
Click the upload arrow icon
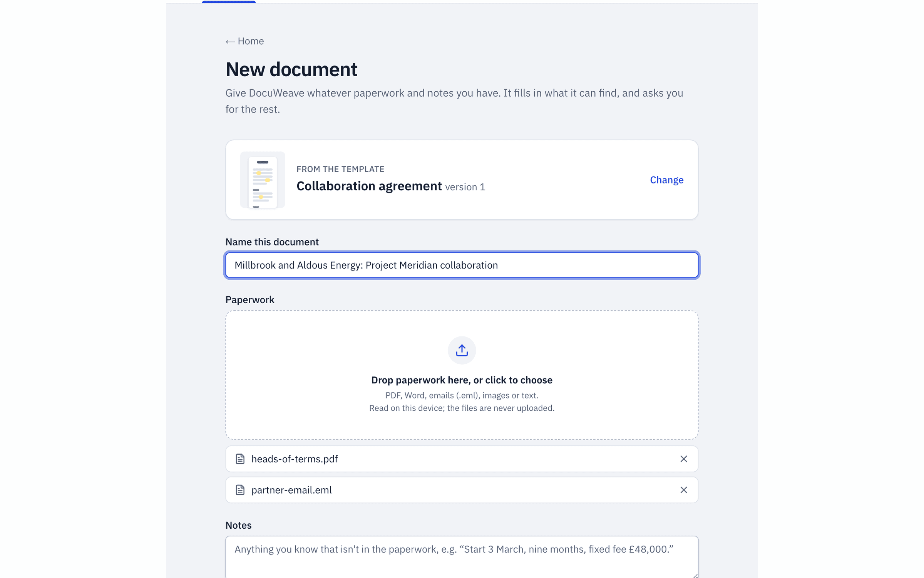point(462,350)
